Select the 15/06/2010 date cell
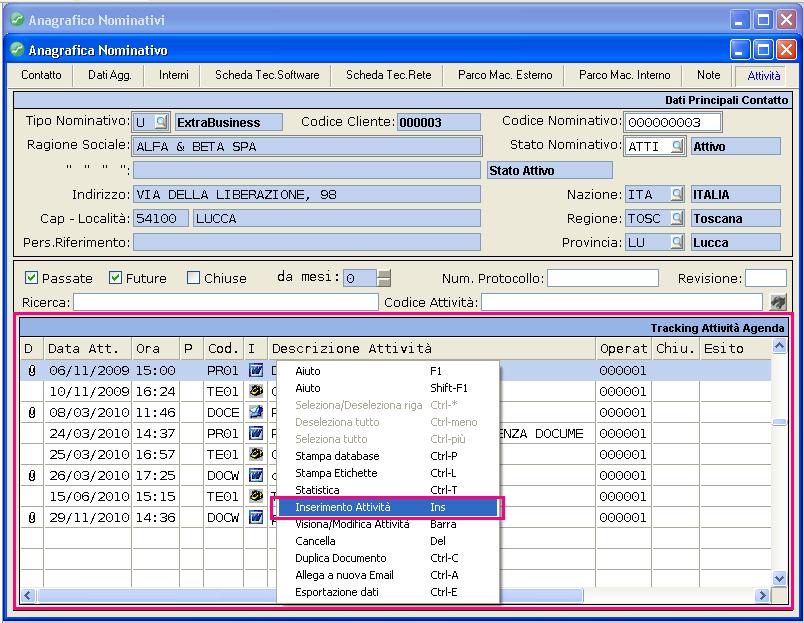This screenshot has height=623, width=804. point(88,496)
